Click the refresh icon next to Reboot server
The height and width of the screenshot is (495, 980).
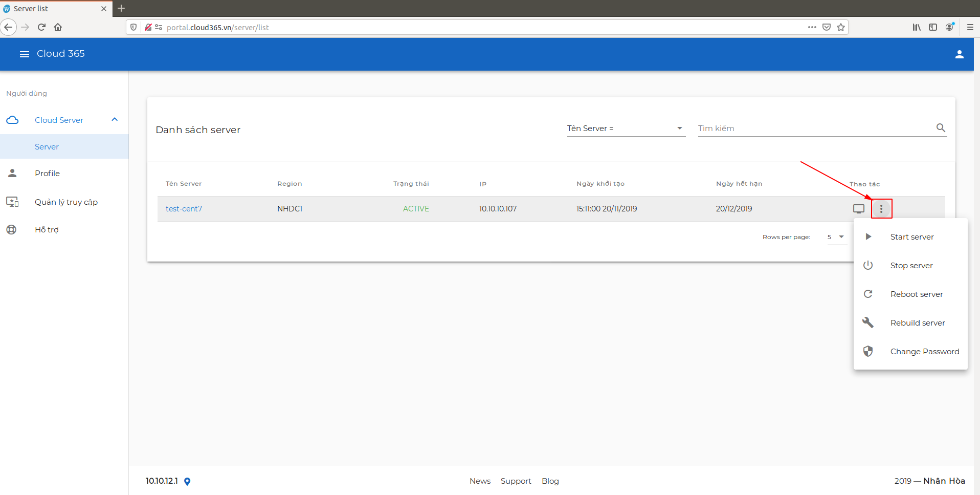tap(868, 294)
